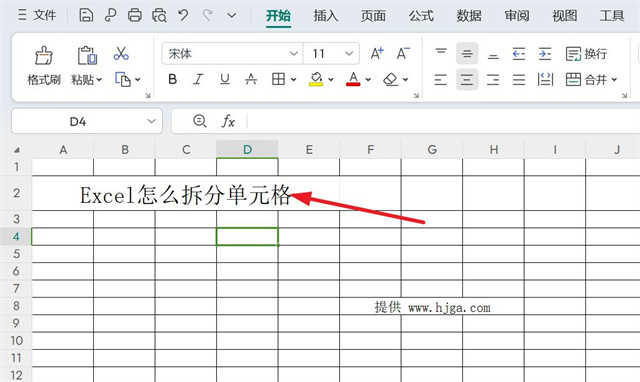This screenshot has width=640, height=382.
Task: Open font settings dialog launcher
Action: coord(416,96)
